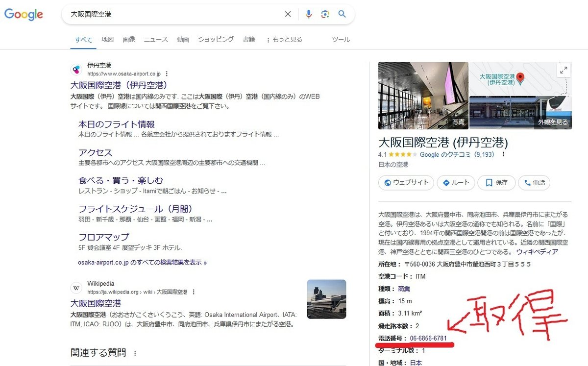Click the 商業 type link
This screenshot has width=588, height=366.
tap(404, 289)
